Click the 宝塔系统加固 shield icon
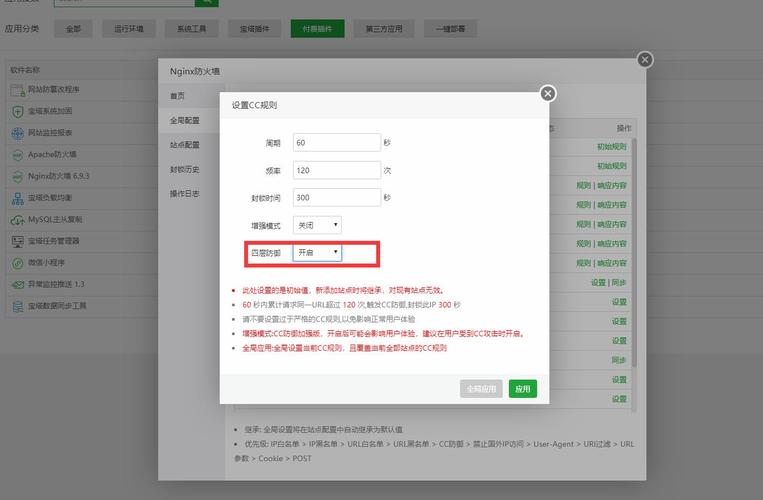This screenshot has height=500, width=763. 18,111
